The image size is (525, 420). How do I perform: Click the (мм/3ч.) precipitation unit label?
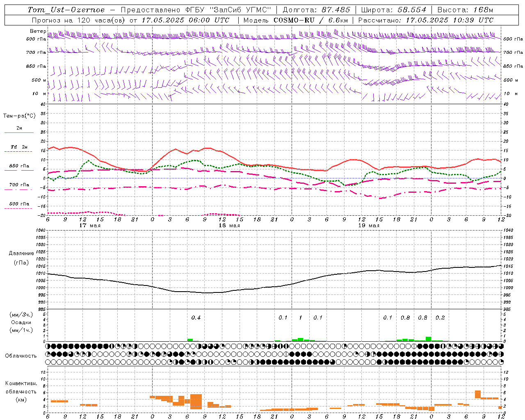click(x=21, y=315)
